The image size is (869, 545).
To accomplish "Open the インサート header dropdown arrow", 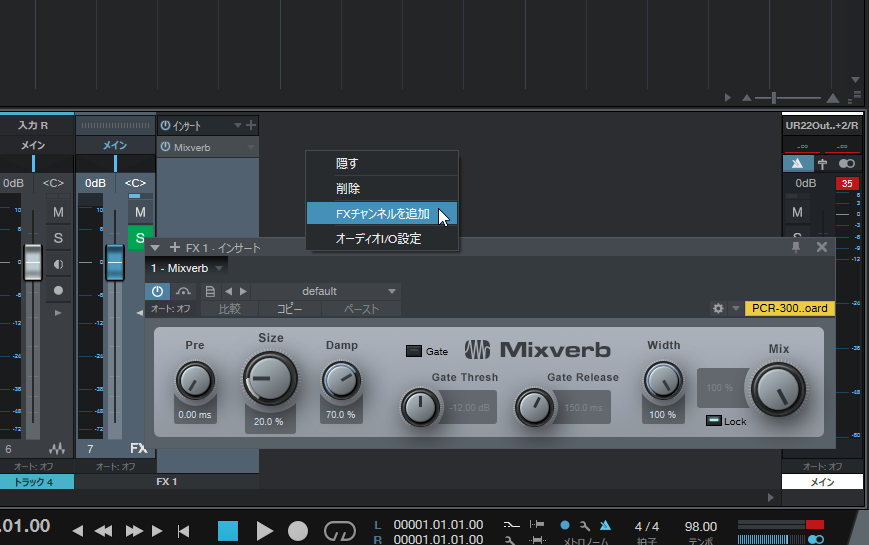I will [x=237, y=125].
